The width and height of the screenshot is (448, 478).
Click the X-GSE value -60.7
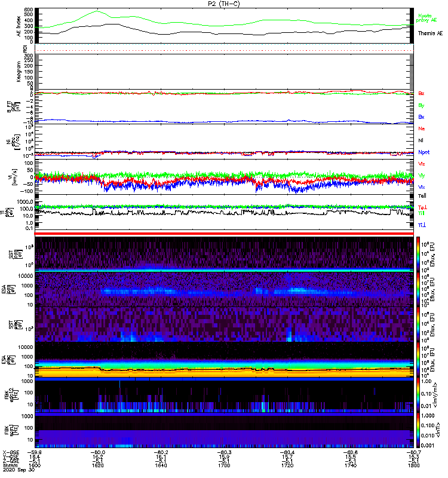coord(413,453)
